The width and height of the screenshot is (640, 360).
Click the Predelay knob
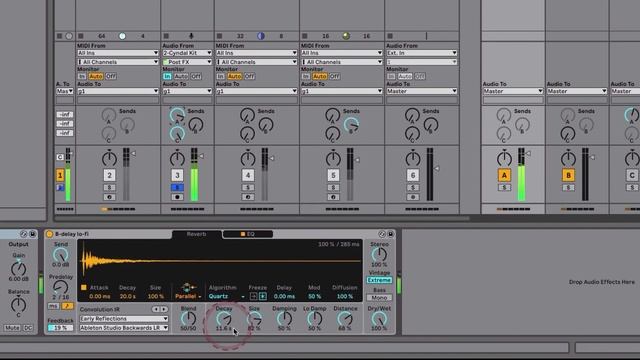point(60,287)
